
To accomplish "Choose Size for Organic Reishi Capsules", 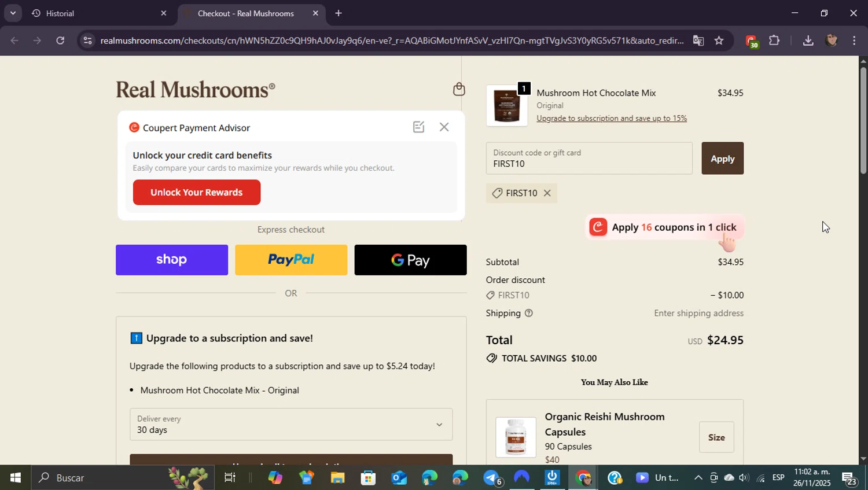I will pos(716,438).
